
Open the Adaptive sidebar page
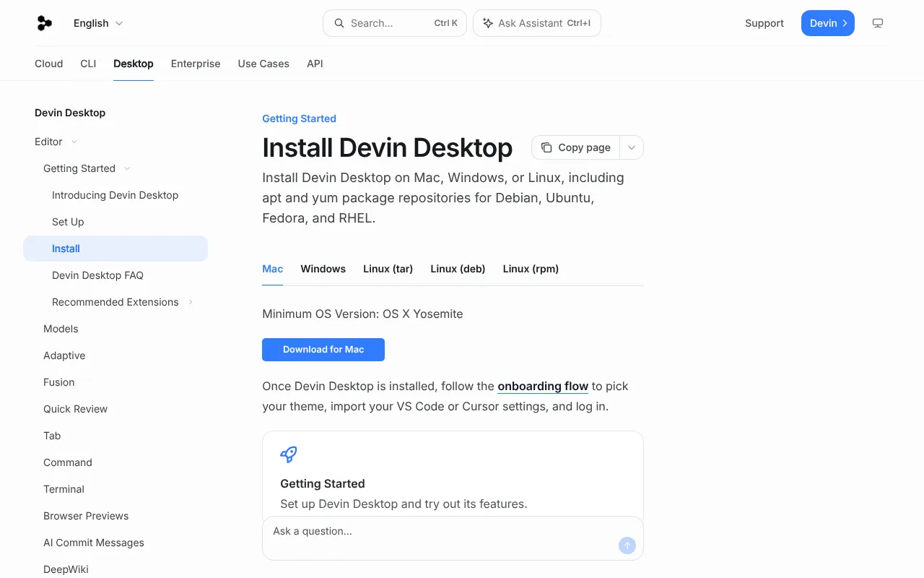click(x=64, y=355)
